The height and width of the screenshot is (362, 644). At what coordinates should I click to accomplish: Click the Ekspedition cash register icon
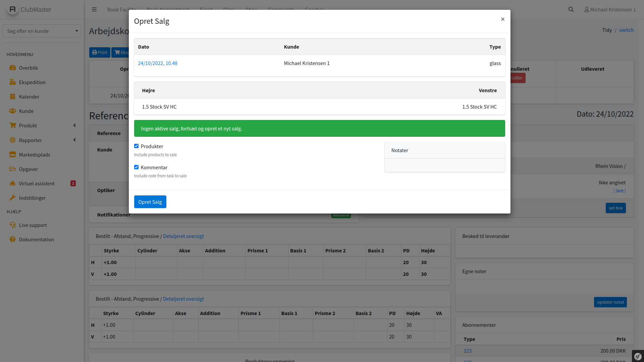pyautogui.click(x=12, y=82)
